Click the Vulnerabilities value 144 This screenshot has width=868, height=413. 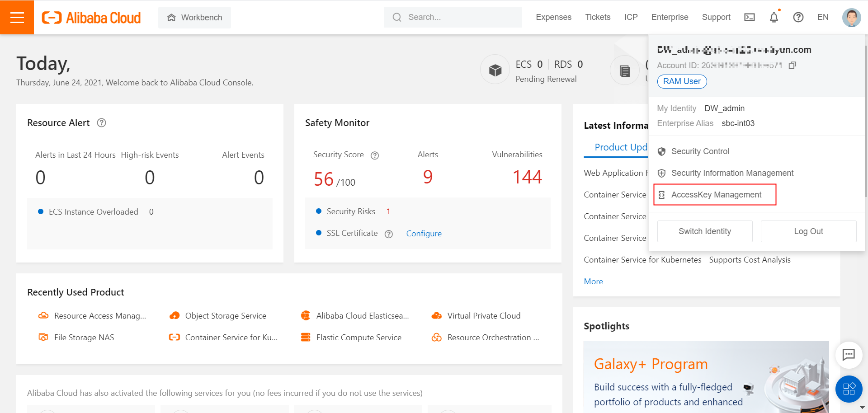[527, 177]
